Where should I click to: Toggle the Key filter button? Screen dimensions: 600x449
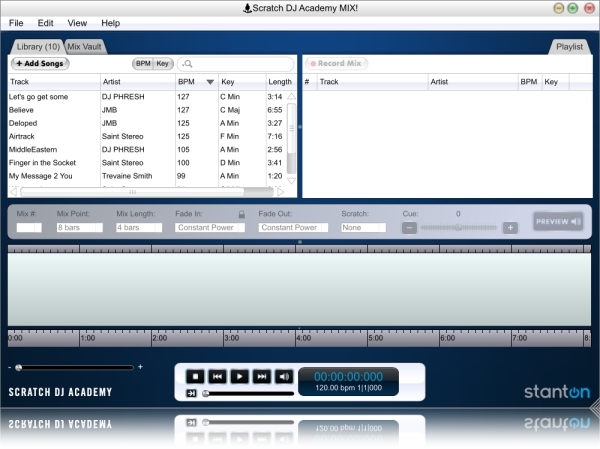(163, 64)
